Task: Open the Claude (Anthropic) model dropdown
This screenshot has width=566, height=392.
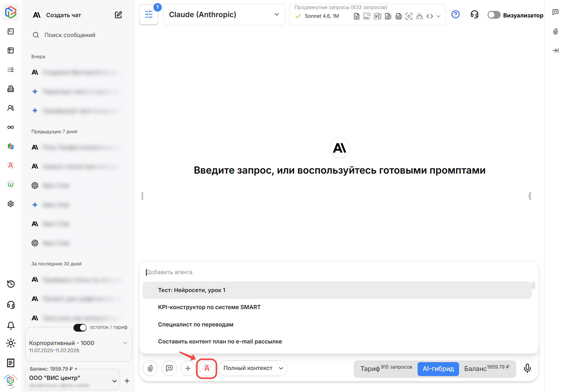Action: 224,14
